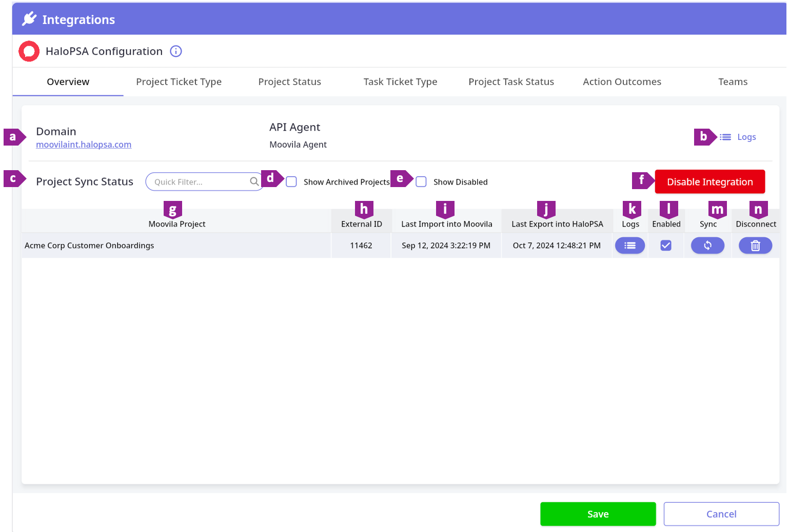Cancel the configuration changes
Viewport: 789px width, 532px height.
point(721,514)
